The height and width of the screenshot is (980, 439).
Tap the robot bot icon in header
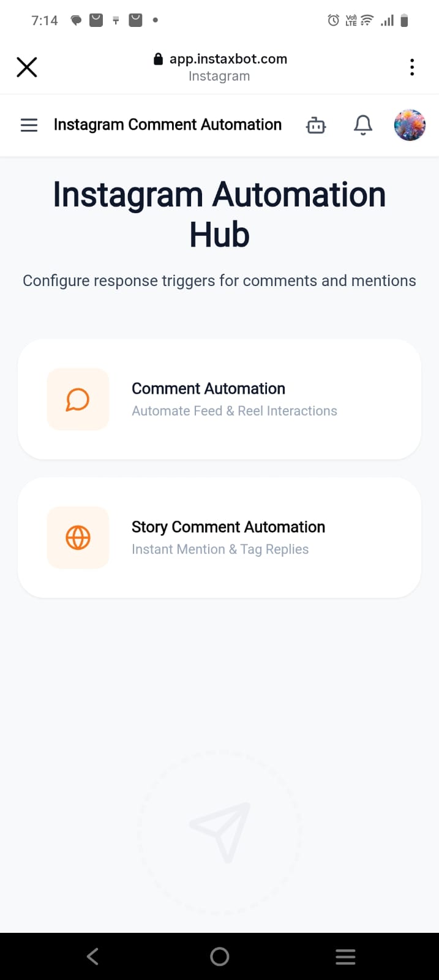[x=316, y=126]
